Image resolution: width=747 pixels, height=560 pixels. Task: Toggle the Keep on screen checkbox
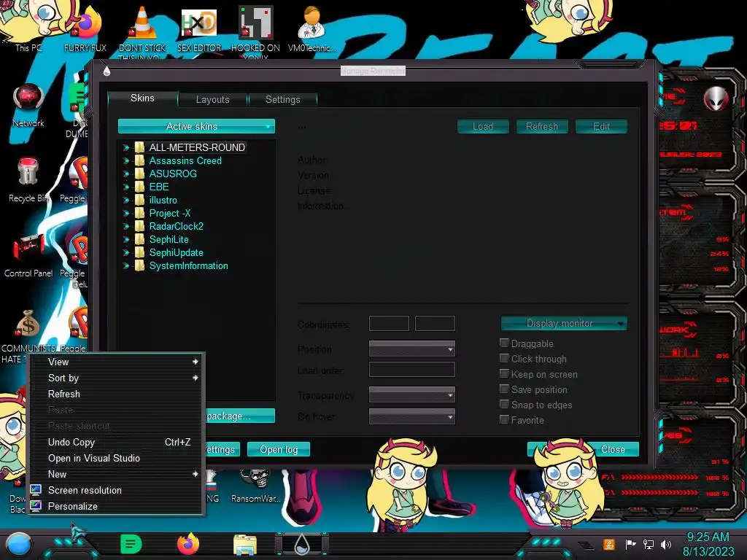click(x=504, y=374)
